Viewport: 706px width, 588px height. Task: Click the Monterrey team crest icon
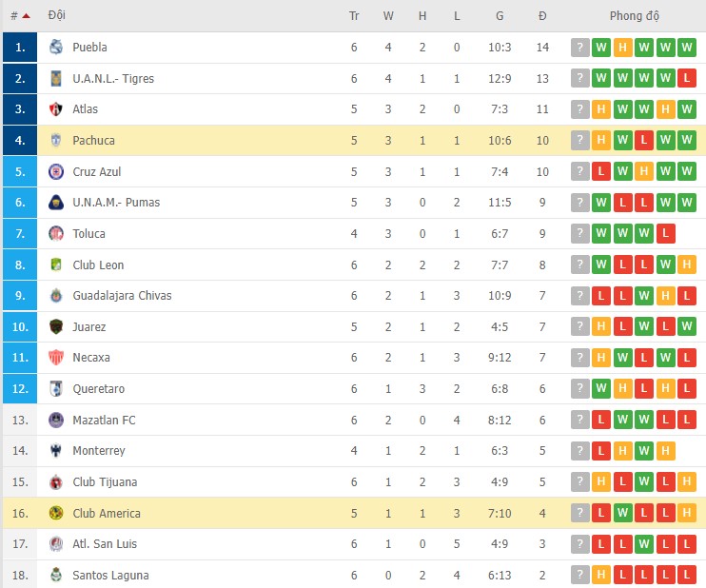(55, 451)
